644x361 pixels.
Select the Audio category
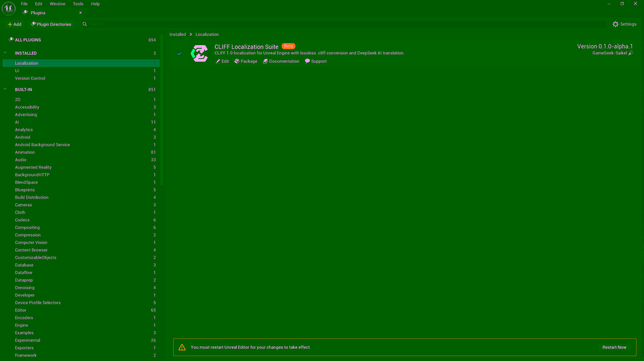coord(81,160)
